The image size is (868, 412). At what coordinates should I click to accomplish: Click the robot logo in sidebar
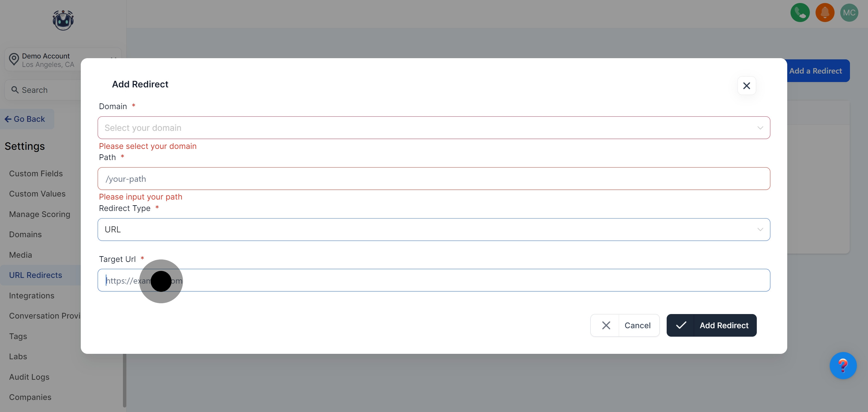coord(63,20)
